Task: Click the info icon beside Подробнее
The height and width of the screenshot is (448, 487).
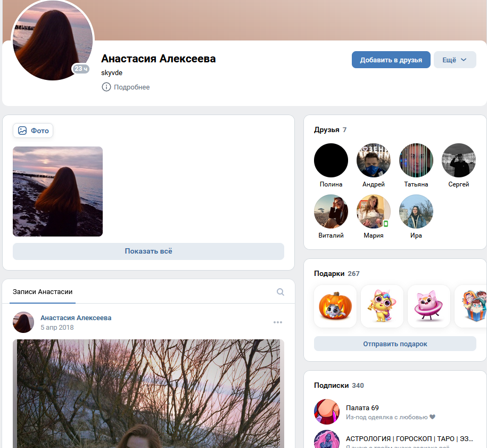Action: (x=106, y=87)
